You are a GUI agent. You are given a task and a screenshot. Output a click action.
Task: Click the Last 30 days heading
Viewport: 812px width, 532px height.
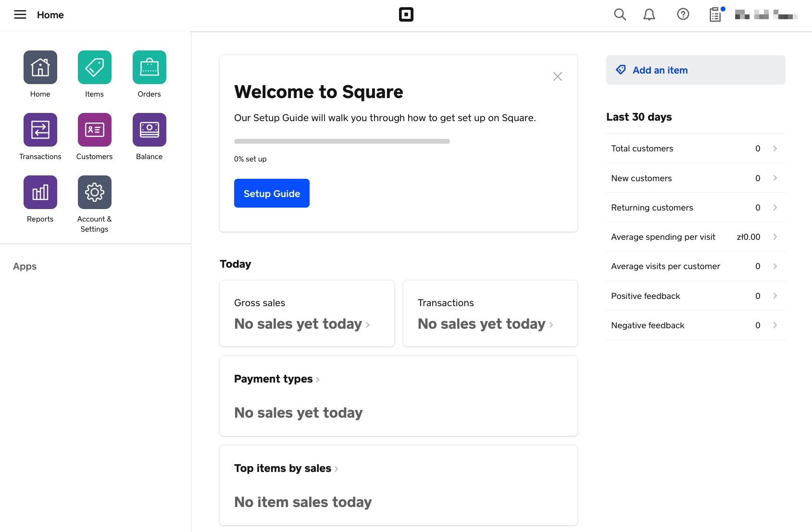click(x=639, y=117)
